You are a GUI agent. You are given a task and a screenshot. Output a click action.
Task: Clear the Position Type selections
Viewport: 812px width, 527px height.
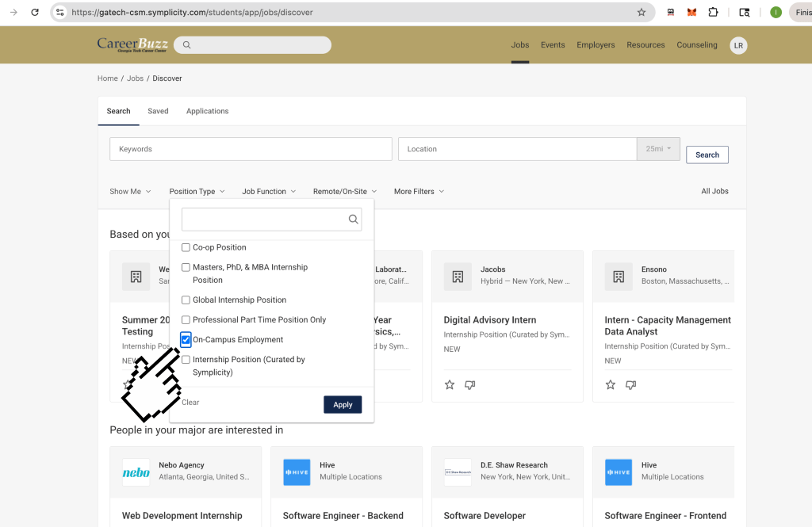[x=190, y=403]
